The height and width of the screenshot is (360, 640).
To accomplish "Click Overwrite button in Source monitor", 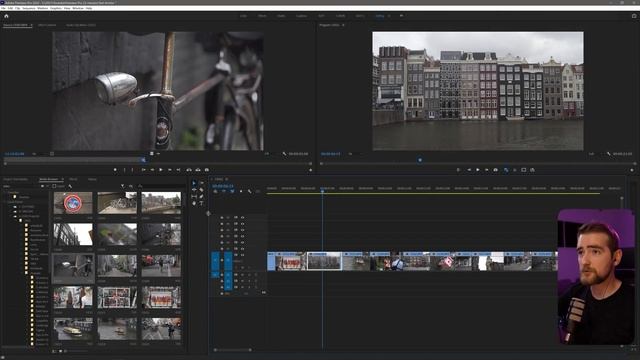I will [x=198, y=170].
